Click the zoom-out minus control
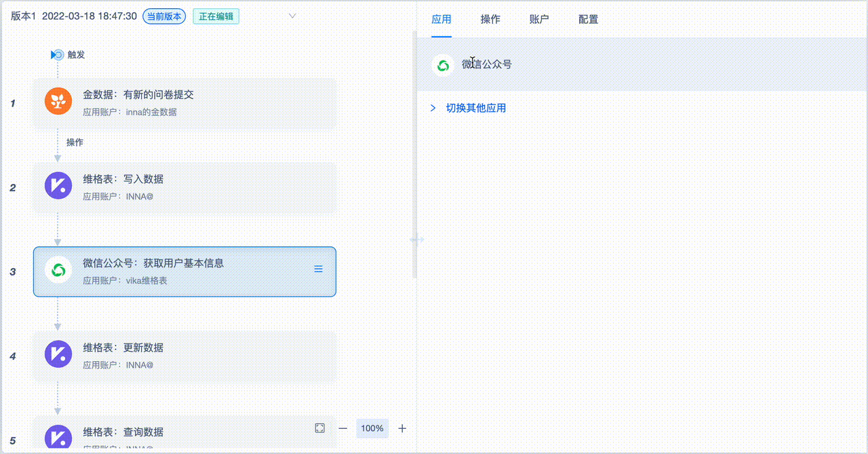Screen dimensions: 868x454 click(343, 428)
